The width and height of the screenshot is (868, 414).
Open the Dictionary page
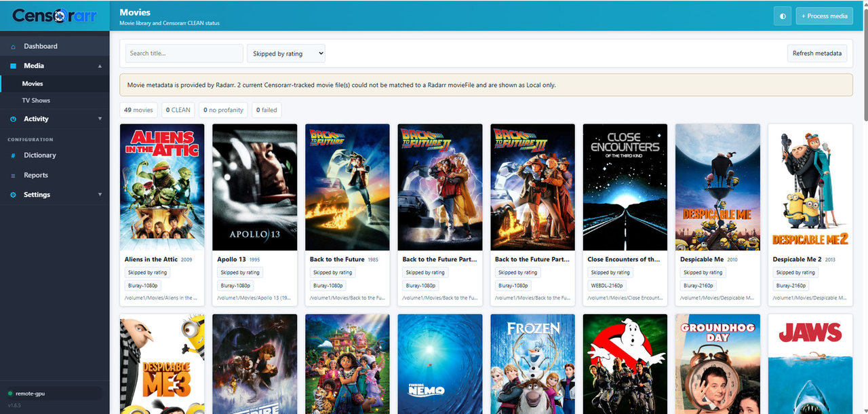coord(54,155)
